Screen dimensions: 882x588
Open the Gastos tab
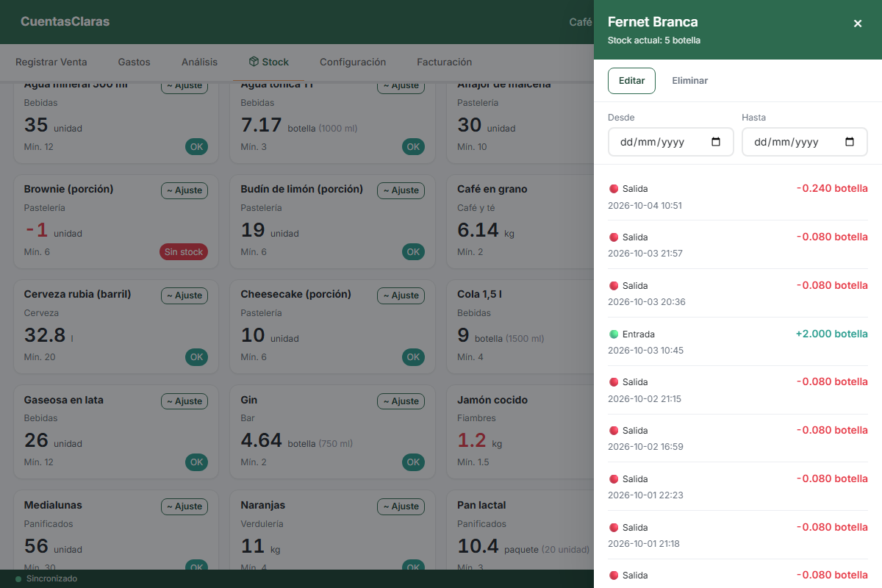click(x=134, y=62)
